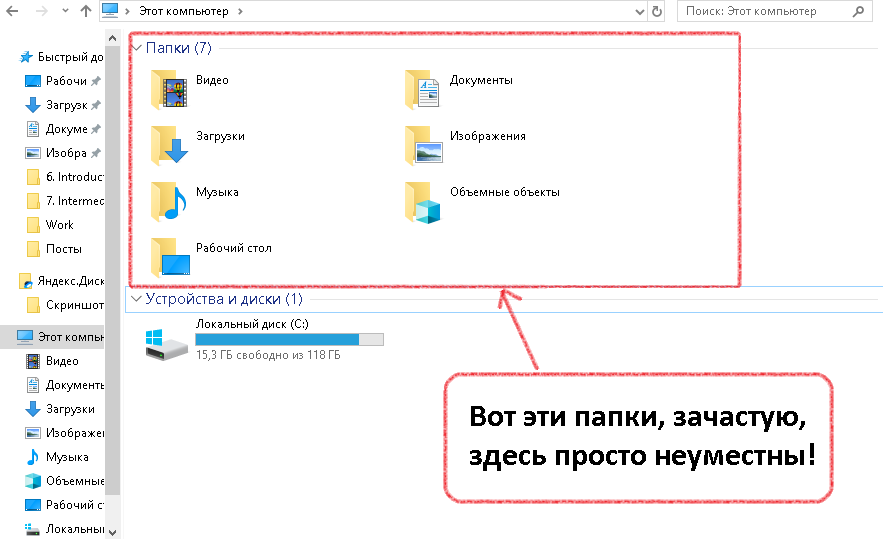Open the recent locations dropdown arrow
This screenshot has width=883, height=539.
pos(65,11)
